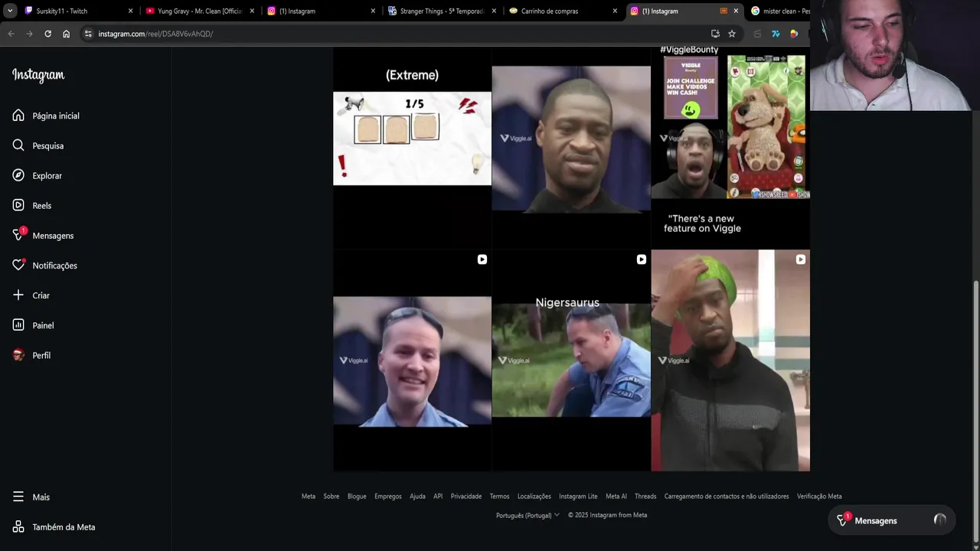
Task: Open Mensagens in the left sidebar
Action: pos(43,235)
